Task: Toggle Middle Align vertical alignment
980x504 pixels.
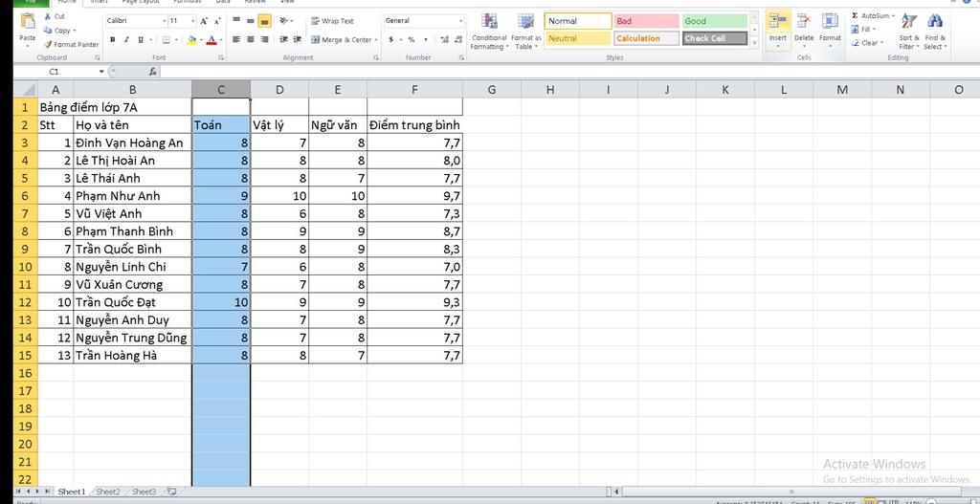Action: (x=250, y=21)
